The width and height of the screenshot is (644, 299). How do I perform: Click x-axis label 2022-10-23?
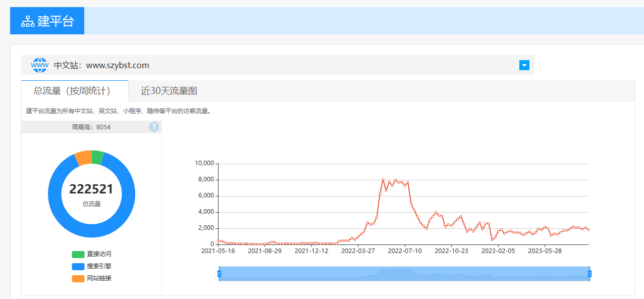(451, 251)
